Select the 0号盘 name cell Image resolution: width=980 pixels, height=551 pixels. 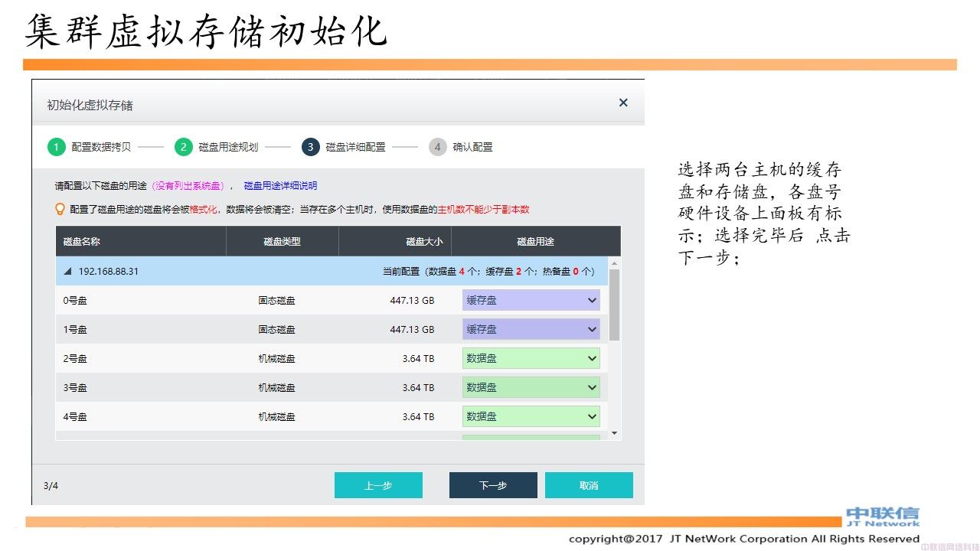pos(75,301)
